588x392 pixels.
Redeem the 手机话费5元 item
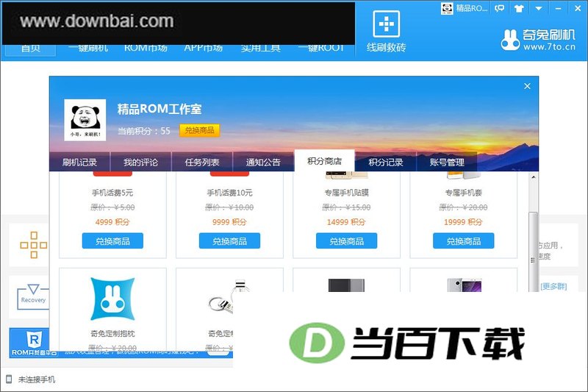click(x=112, y=240)
